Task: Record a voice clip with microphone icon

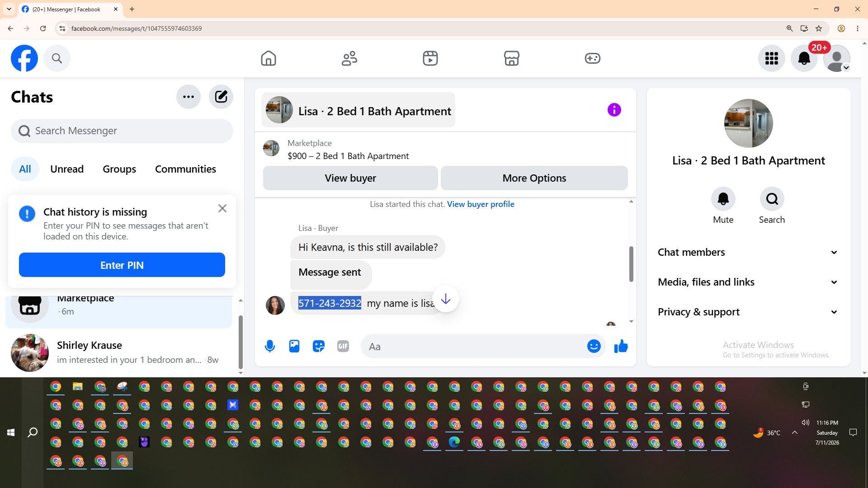Action: (x=270, y=347)
